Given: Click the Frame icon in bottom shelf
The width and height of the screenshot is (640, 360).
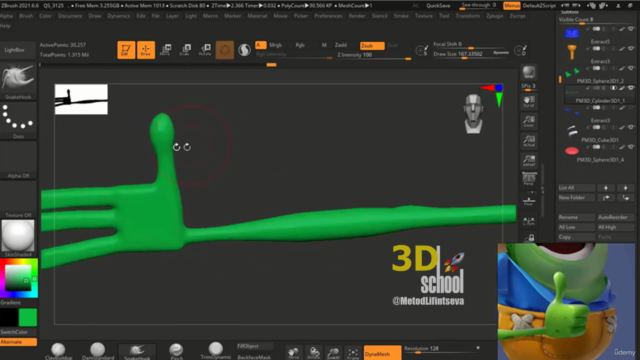Looking at the screenshot, I should [353, 353].
